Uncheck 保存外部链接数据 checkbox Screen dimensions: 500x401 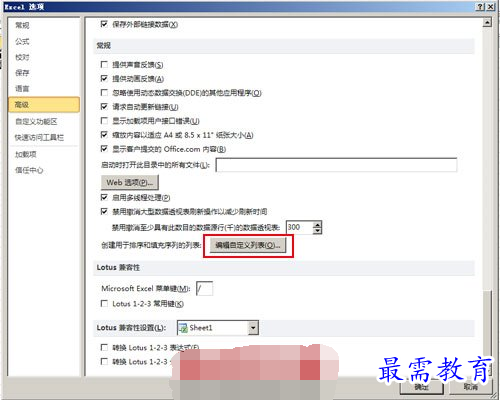tap(104, 24)
